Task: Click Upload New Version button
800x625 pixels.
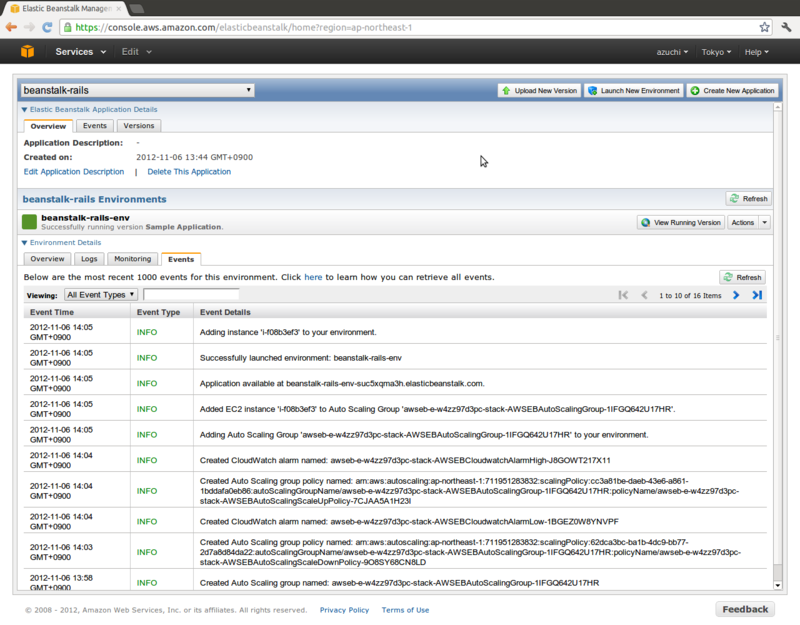Action: pyautogui.click(x=539, y=90)
